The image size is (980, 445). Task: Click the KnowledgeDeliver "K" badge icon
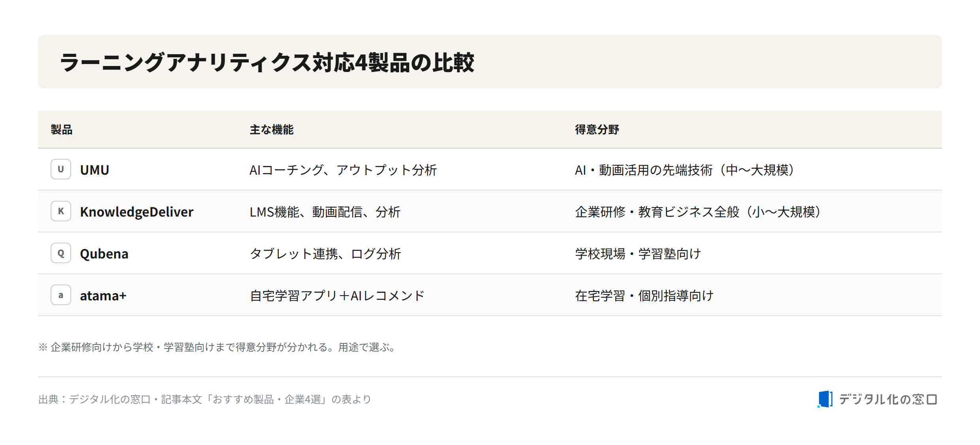point(61,211)
